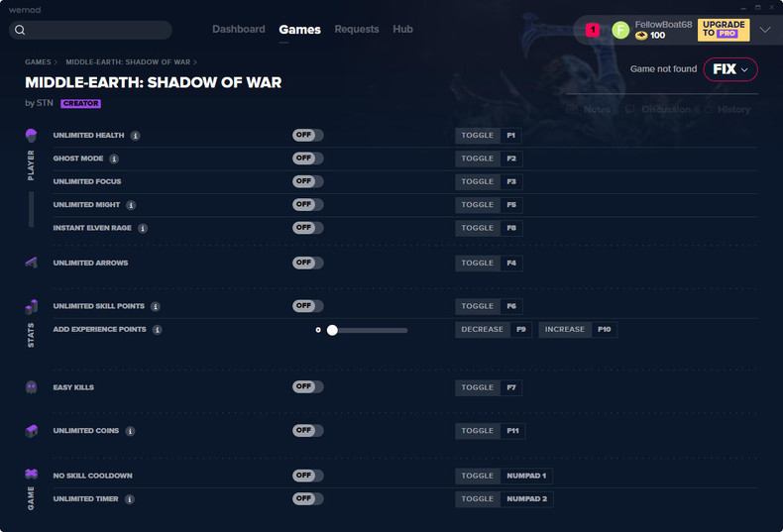
Task: Click Decrease F9 hotkey button
Action: point(494,329)
